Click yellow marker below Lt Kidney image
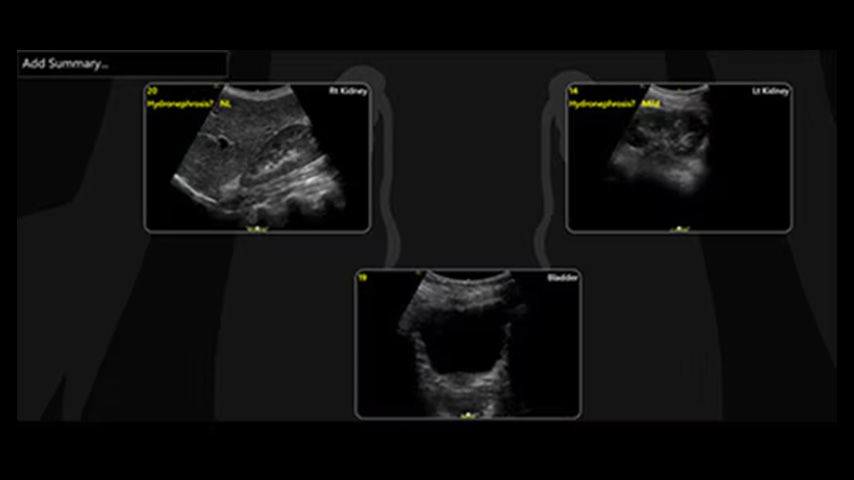Viewport: 854px width, 480px height. [679, 229]
